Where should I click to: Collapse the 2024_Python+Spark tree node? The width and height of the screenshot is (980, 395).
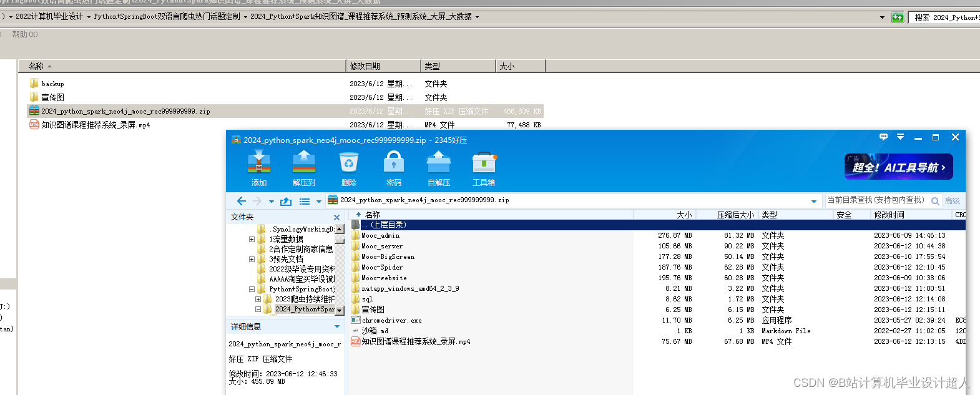(258, 309)
